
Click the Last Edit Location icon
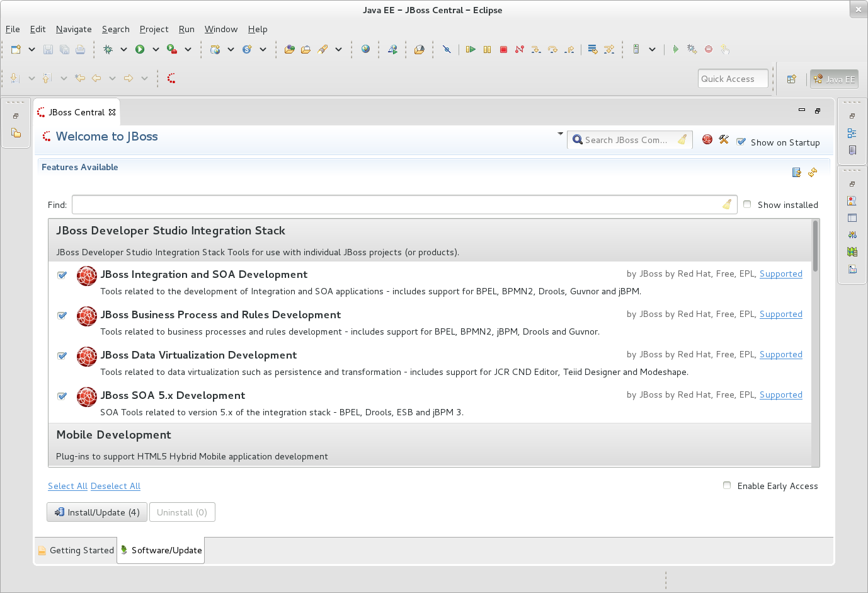click(79, 78)
